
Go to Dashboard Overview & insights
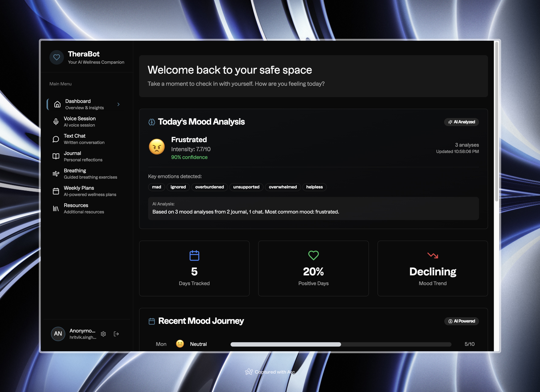pos(84,104)
